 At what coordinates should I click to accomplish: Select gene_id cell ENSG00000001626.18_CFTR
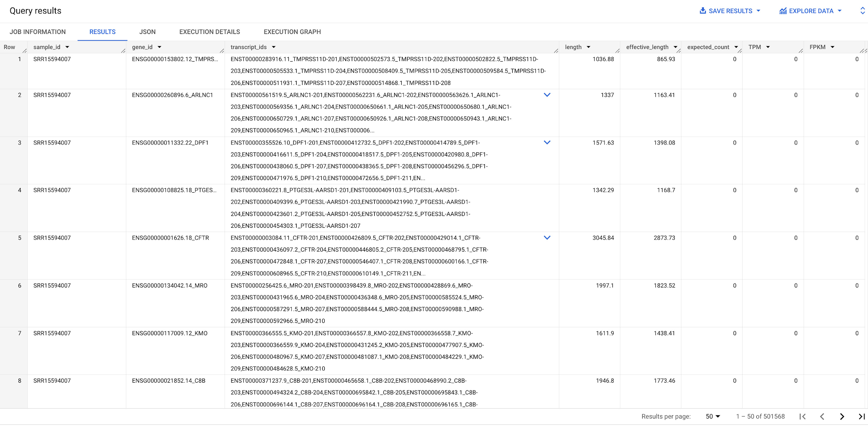[170, 238]
